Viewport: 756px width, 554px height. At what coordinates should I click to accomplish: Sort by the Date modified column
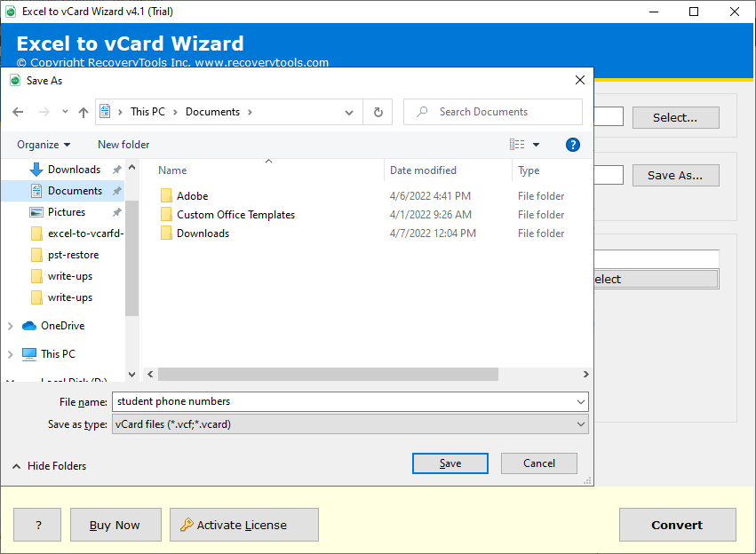423,170
